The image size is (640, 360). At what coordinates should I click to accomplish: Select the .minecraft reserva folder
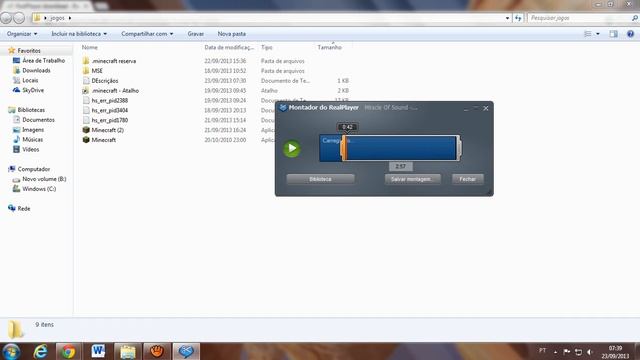point(113,61)
